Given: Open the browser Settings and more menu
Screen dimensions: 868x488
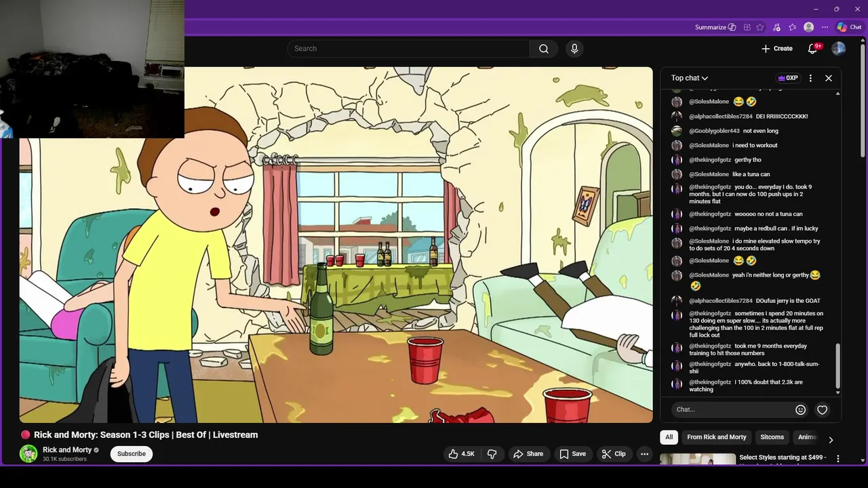Looking at the screenshot, I should point(825,27).
